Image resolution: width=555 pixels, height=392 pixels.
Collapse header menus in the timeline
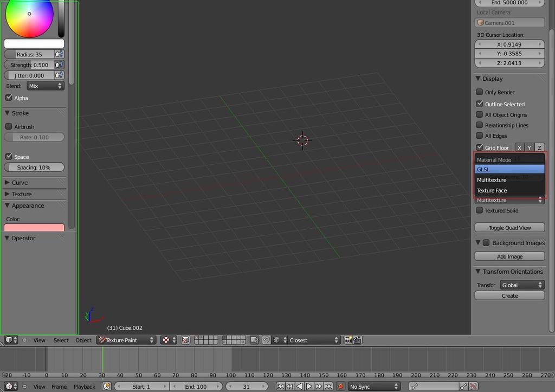24,387
